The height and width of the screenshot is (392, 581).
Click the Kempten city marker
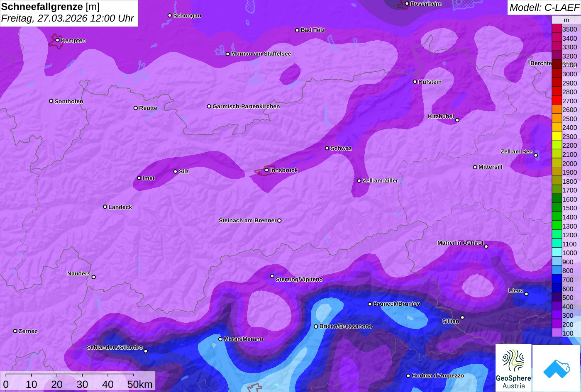coord(57,40)
